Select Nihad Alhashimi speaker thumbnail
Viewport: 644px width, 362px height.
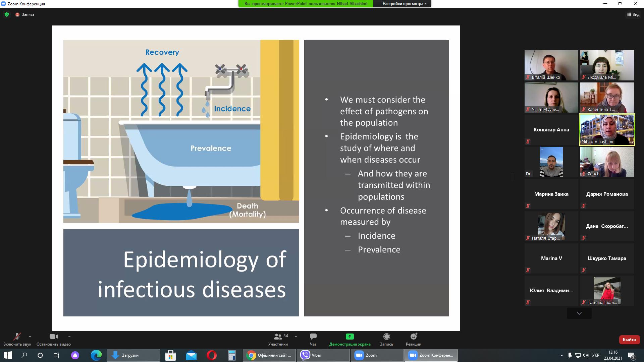coord(607,130)
